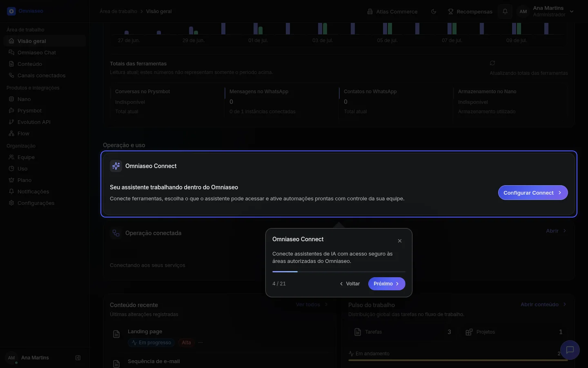Open the Tarefas card
588x368 pixels.
403,332
